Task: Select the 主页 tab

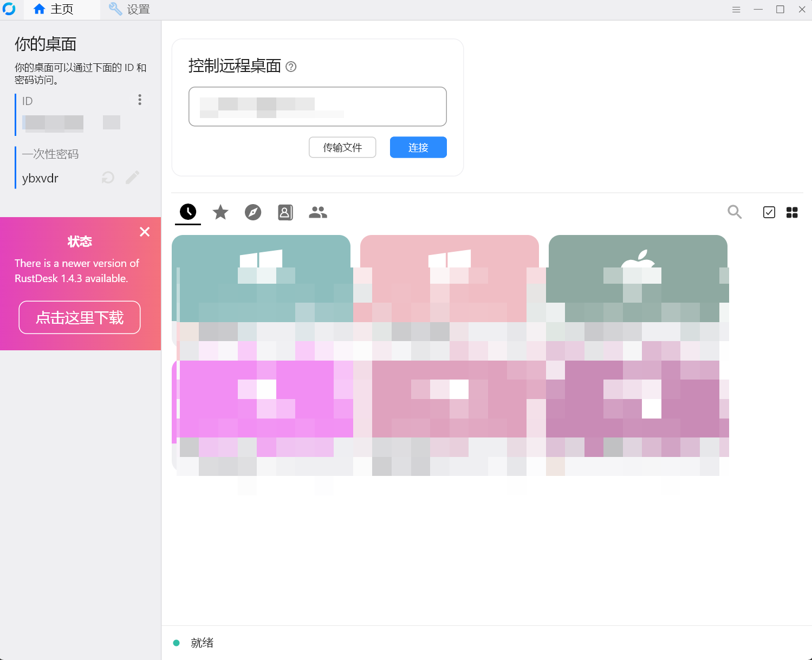Action: [x=54, y=10]
